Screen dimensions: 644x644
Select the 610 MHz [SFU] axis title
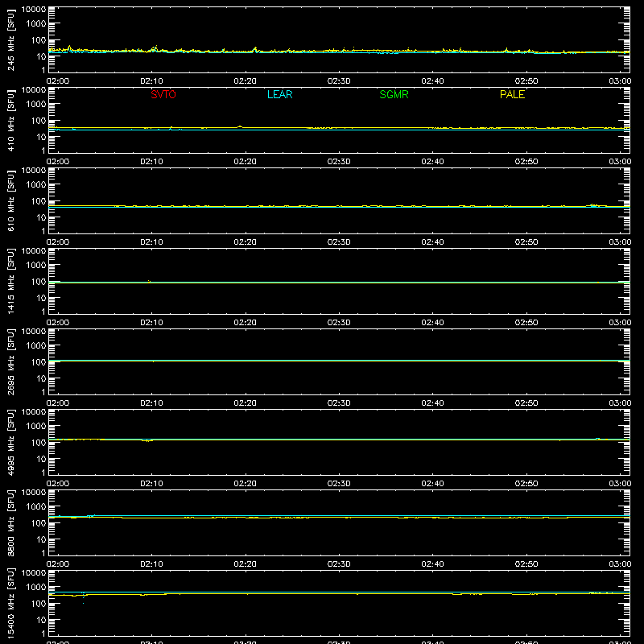tap(10, 200)
